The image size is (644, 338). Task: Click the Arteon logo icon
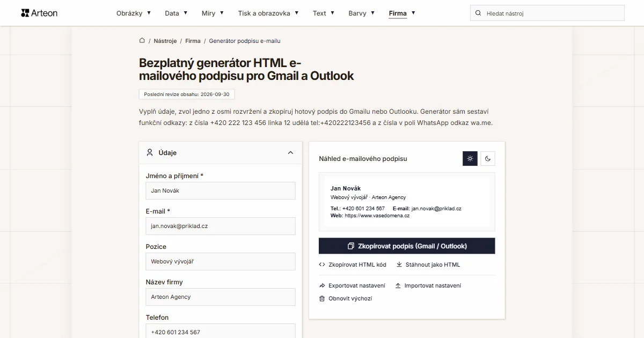coord(25,13)
